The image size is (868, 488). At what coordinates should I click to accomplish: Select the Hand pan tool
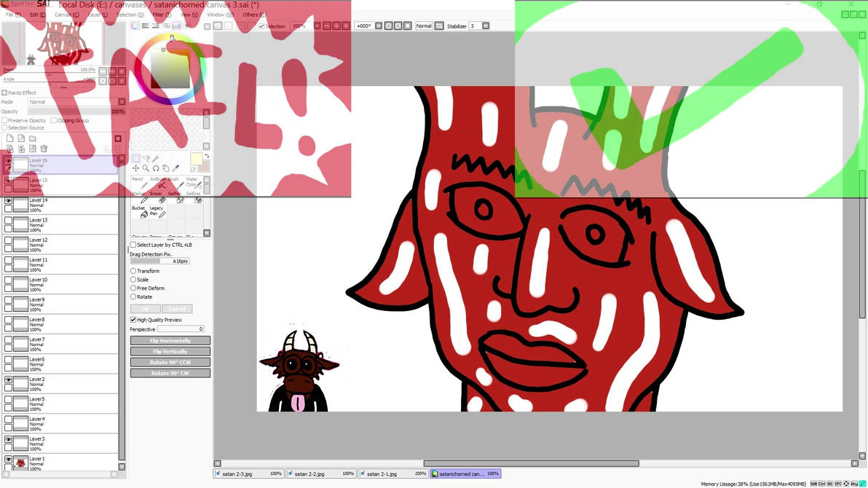[166, 168]
